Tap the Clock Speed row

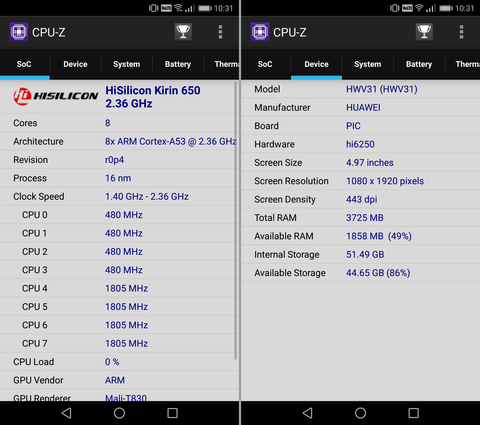tap(118, 196)
